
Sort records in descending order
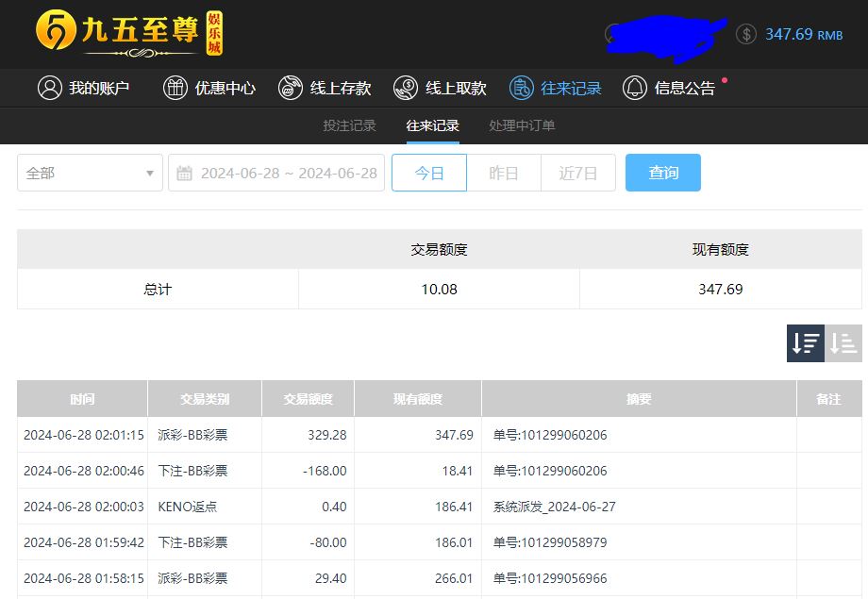pyautogui.click(x=806, y=343)
